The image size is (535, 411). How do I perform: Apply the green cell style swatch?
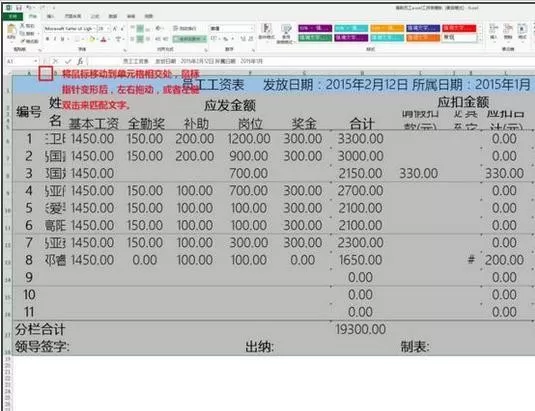[x=315, y=38]
